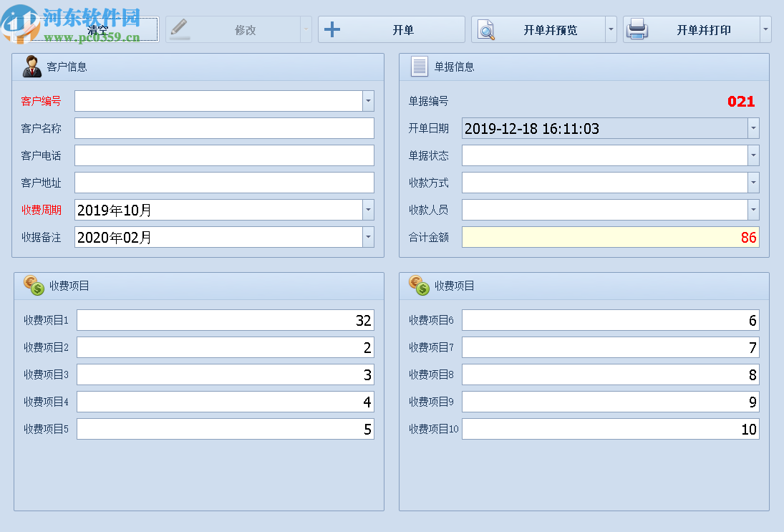Click the red 收费周期 label
The width and height of the screenshot is (784, 532).
click(41, 210)
